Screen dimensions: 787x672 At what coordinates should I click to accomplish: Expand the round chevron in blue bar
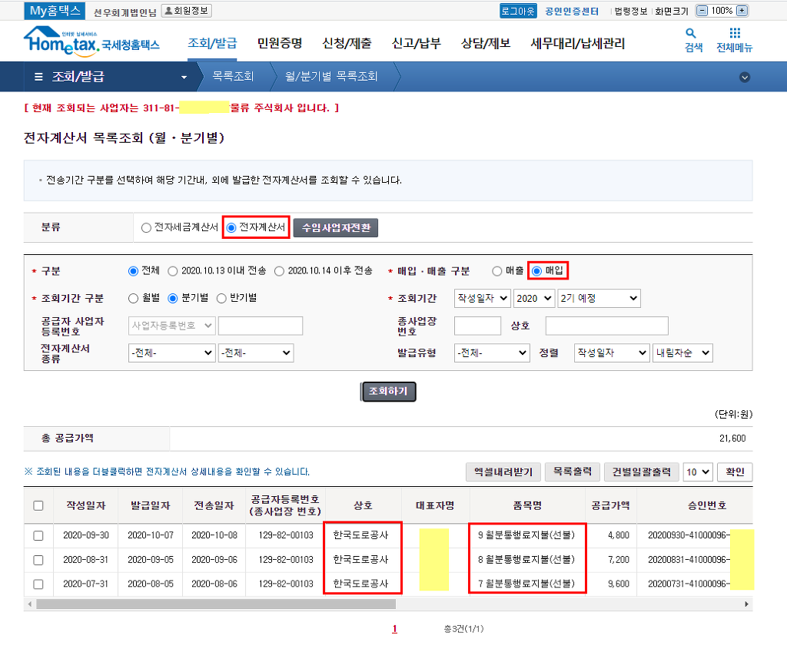pyautogui.click(x=745, y=78)
